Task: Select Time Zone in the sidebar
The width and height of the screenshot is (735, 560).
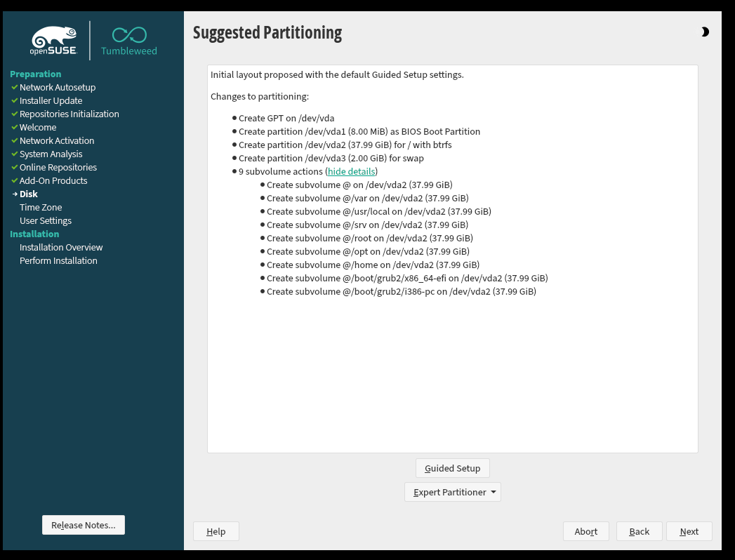Action: tap(41, 208)
